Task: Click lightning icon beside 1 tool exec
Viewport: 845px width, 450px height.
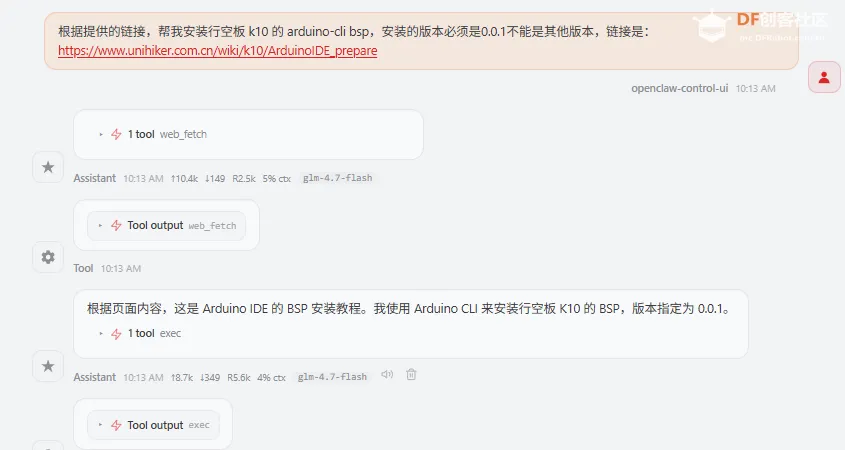Action: 116,334
